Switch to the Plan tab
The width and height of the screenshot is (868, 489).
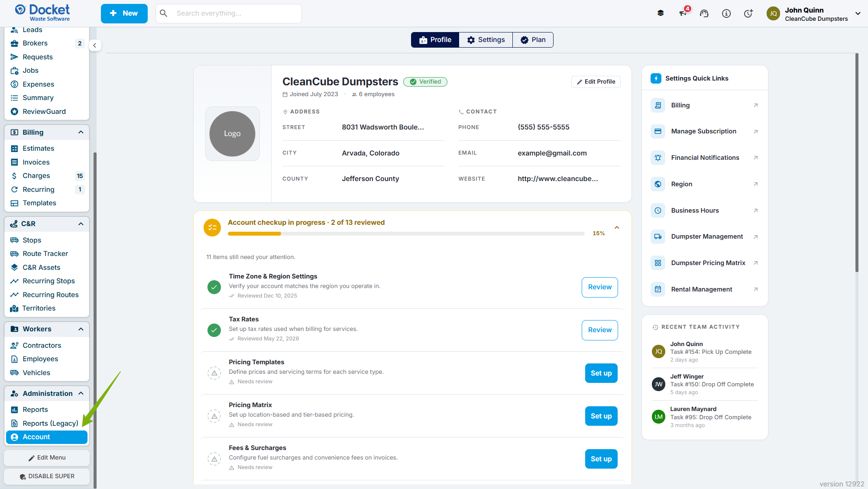533,40
